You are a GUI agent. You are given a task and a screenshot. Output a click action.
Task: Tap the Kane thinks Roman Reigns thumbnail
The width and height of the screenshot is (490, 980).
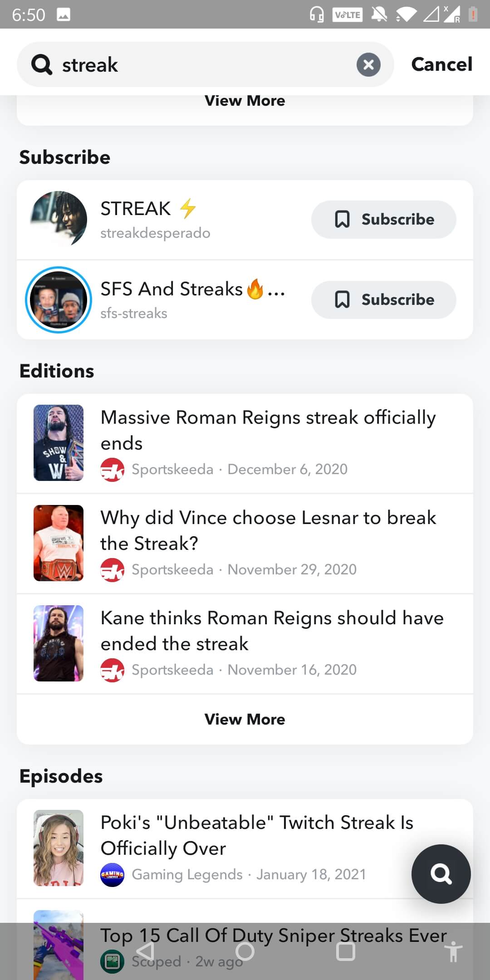point(59,643)
